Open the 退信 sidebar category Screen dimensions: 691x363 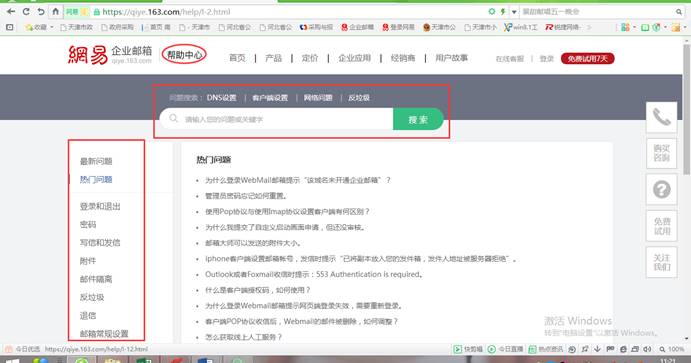(x=88, y=315)
